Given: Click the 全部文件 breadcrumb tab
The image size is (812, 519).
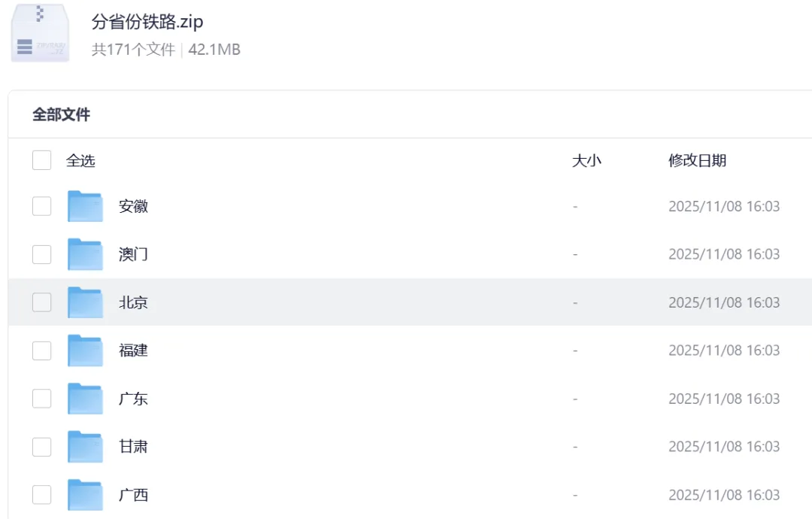Looking at the screenshot, I should point(61,114).
